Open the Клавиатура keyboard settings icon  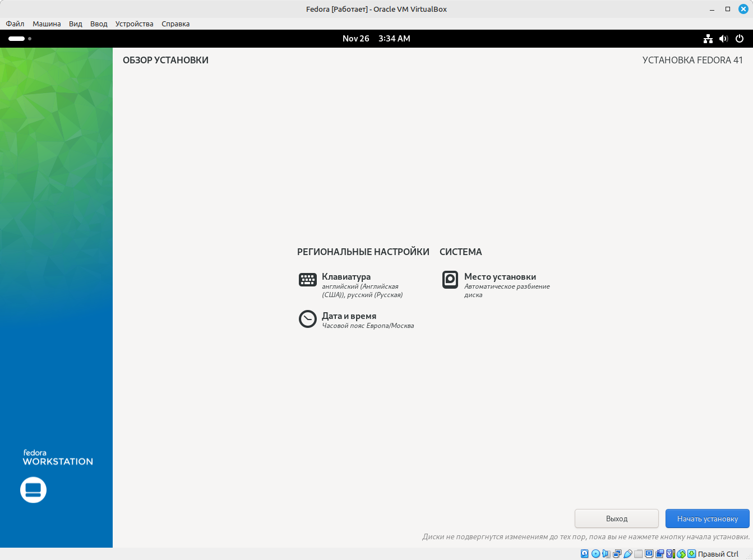click(308, 280)
